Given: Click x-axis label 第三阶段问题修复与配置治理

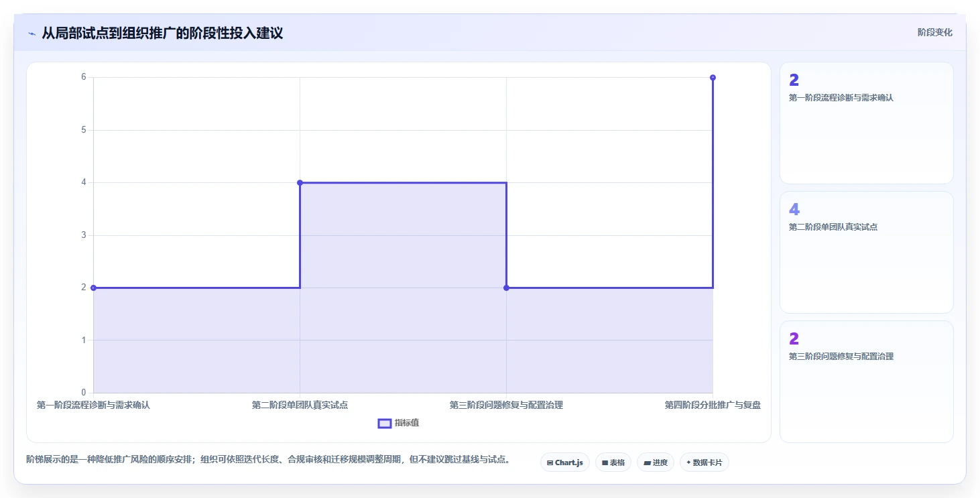Looking at the screenshot, I should click(x=506, y=405).
